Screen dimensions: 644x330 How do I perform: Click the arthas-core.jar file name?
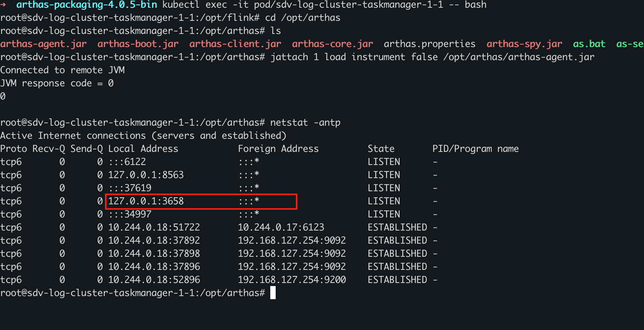[332, 44]
